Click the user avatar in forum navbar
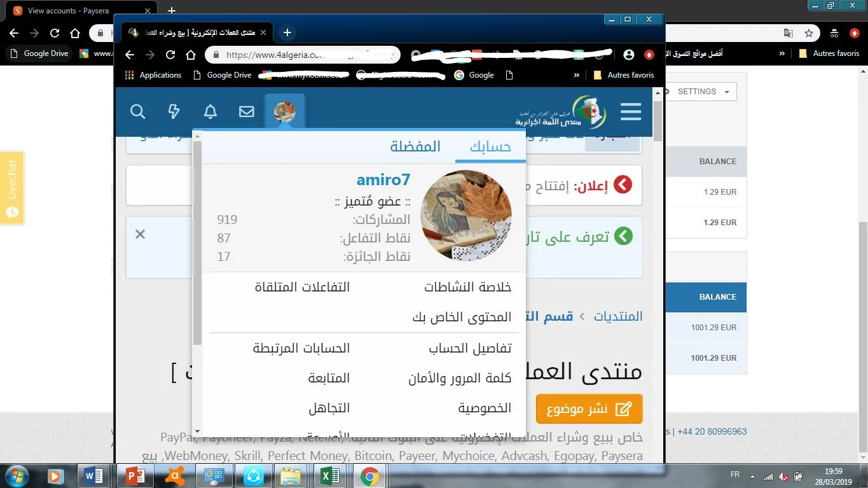 point(285,112)
